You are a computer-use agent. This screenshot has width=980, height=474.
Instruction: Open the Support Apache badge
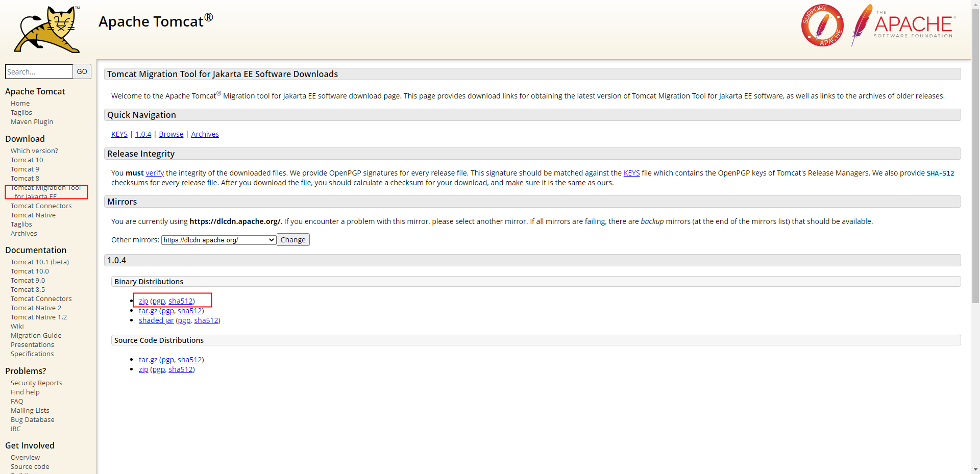pyautogui.click(x=822, y=25)
